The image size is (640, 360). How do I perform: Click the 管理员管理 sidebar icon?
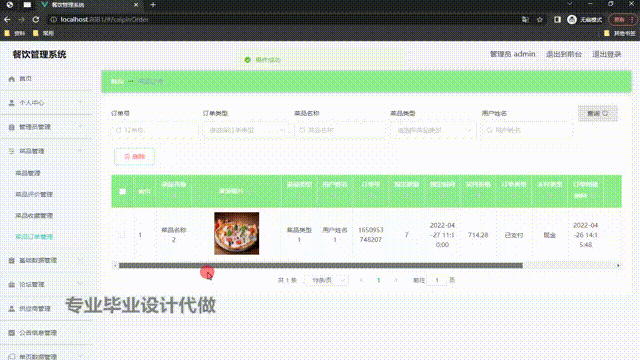point(11,127)
